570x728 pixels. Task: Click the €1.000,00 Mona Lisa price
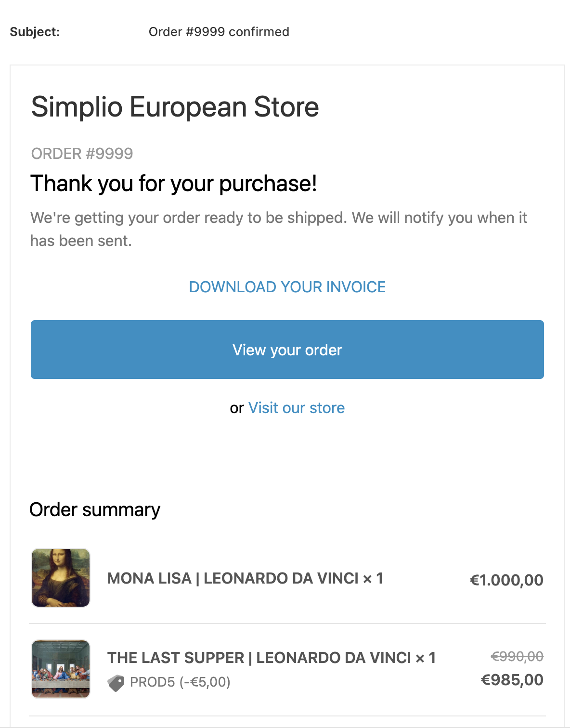506,580
